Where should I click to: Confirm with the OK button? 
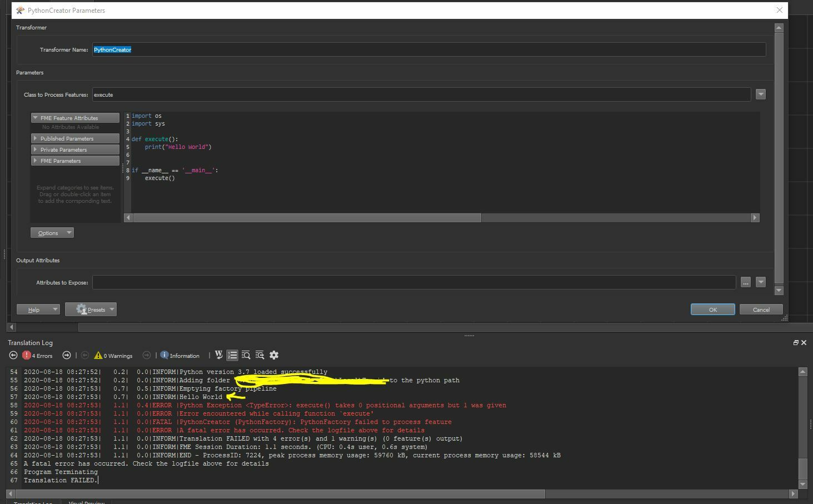pos(713,310)
